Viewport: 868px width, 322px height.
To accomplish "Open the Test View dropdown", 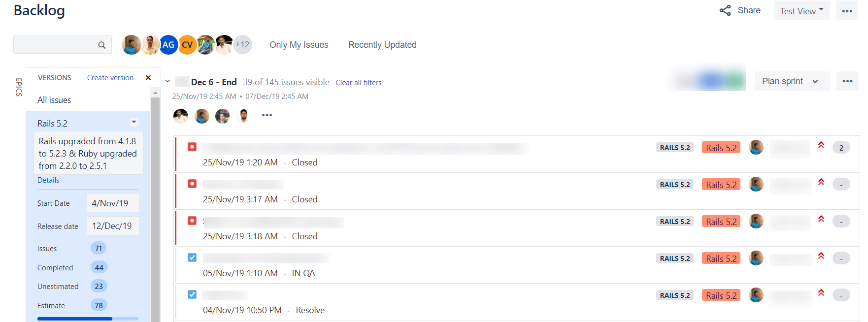I will coord(801,11).
